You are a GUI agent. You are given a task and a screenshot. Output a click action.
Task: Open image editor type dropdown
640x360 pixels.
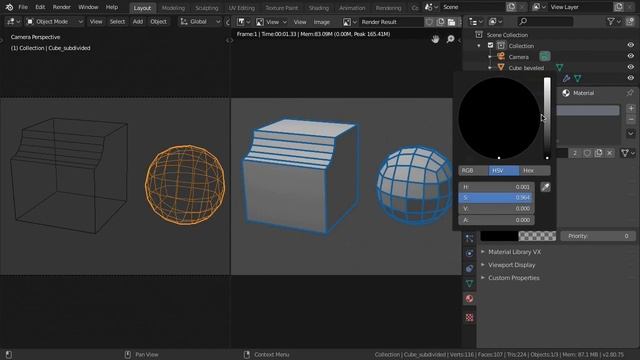pos(243,22)
